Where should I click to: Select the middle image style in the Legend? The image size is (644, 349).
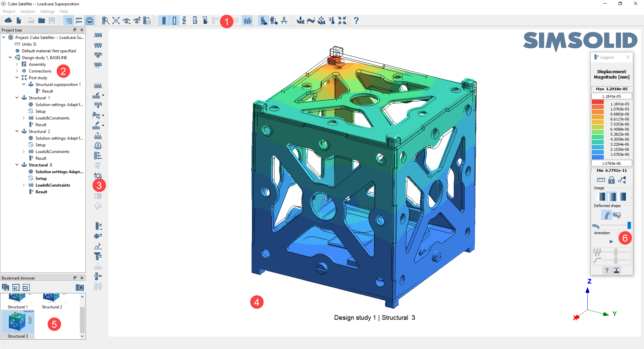[611, 197]
